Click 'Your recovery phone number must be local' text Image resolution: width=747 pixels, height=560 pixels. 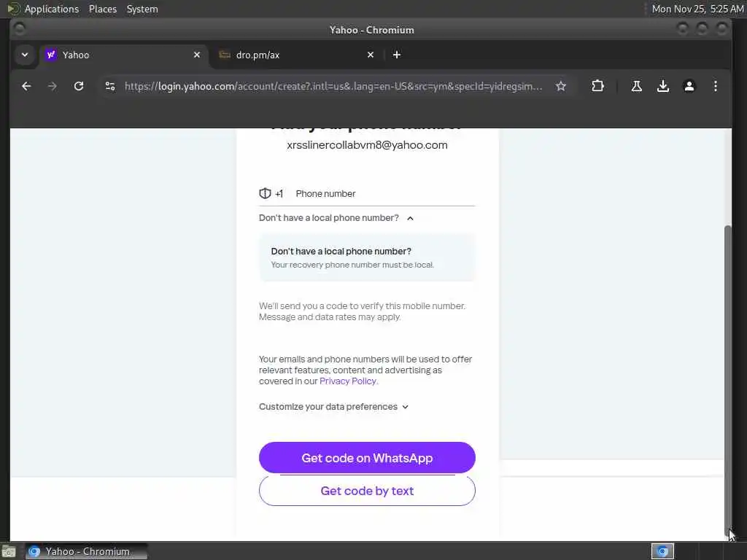pos(352,265)
